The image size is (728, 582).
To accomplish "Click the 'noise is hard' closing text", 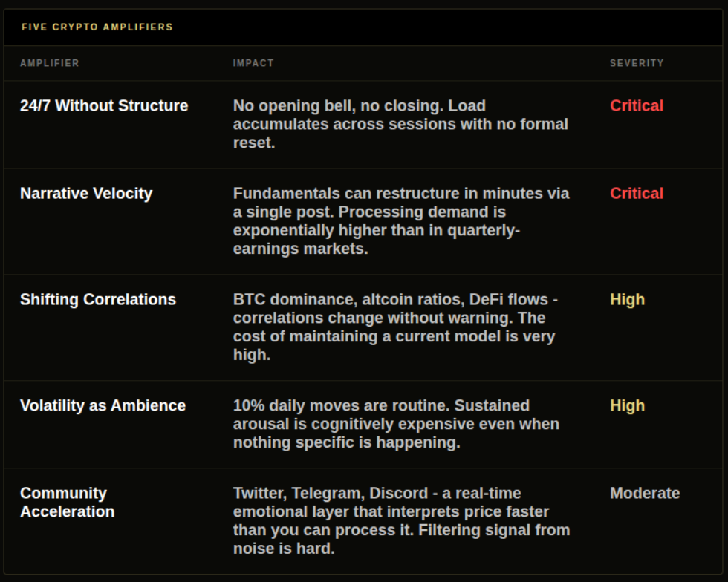I will (284, 549).
